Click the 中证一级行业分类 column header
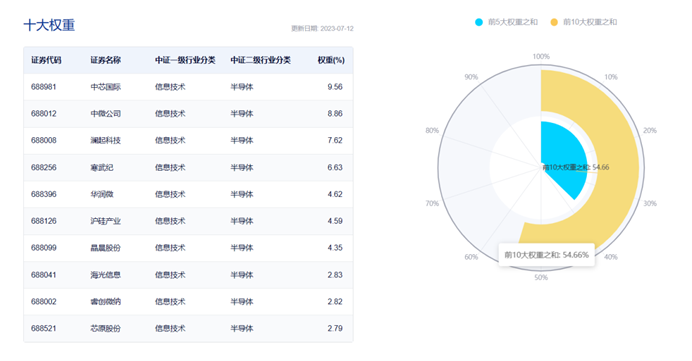Screen dimensions: 692x361 185,60
